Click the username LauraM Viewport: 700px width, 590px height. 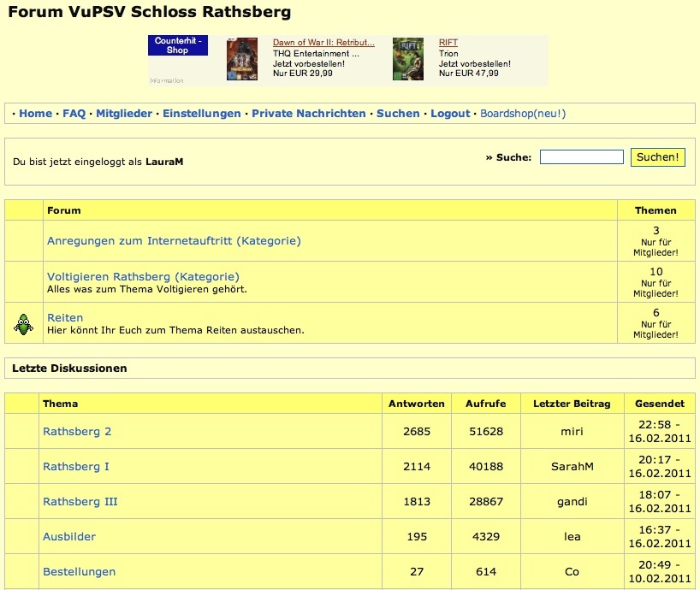164,162
